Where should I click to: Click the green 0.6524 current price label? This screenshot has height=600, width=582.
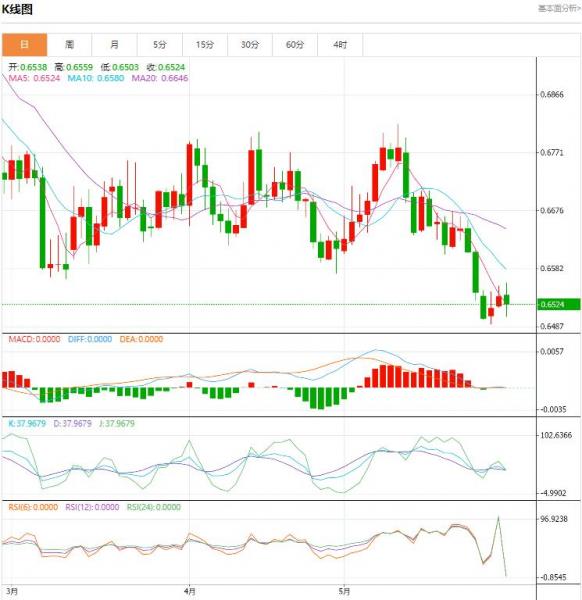(559, 305)
